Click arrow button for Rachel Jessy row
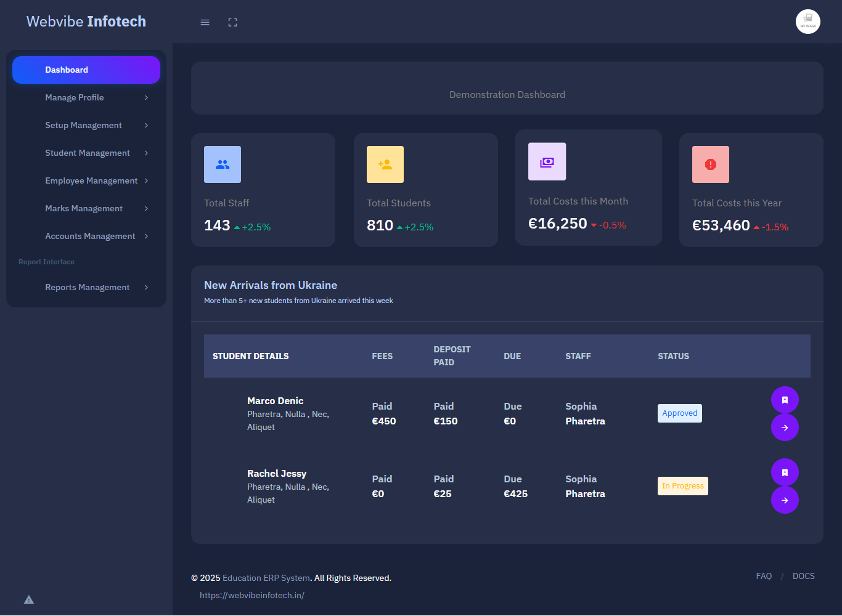The height and width of the screenshot is (616, 842). [x=785, y=500]
